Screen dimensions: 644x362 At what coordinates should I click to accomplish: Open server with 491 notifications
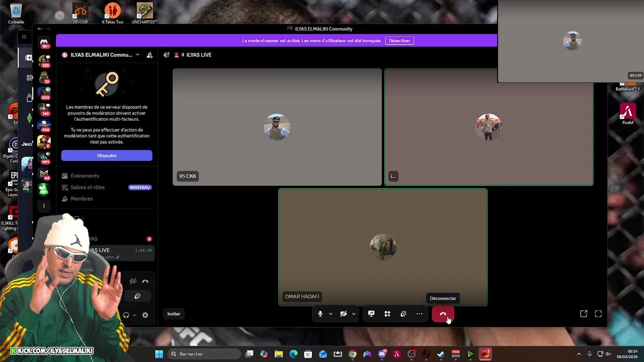click(44, 157)
